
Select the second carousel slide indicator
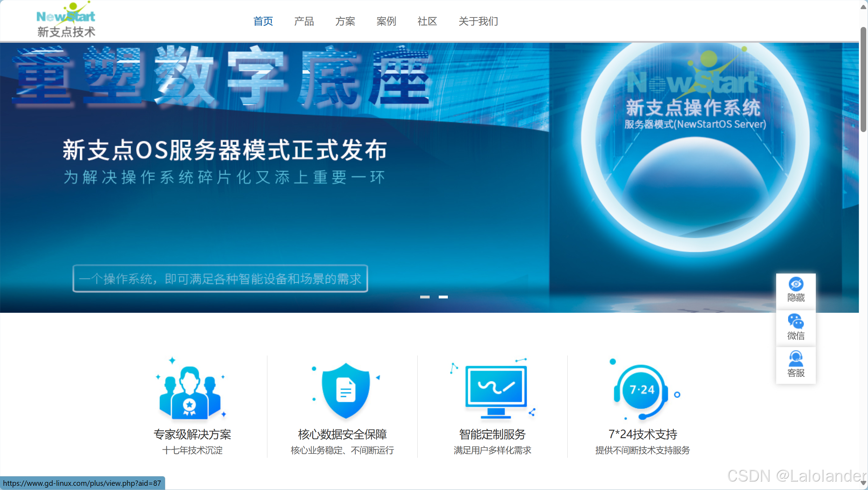click(x=443, y=297)
